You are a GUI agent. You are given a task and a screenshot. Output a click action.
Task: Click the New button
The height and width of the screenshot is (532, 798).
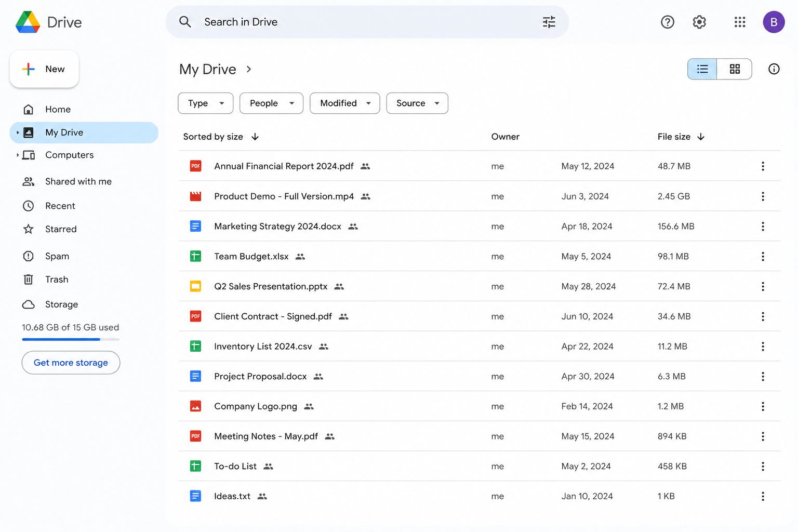[44, 69]
